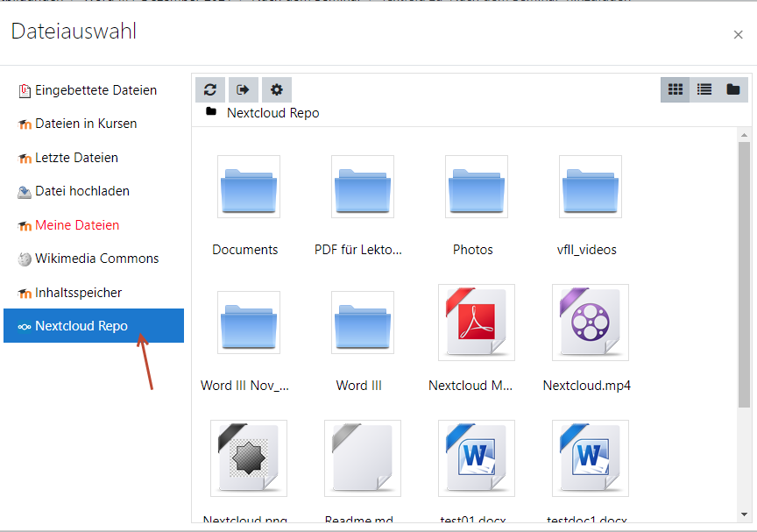The image size is (757, 532).
Task: Click the Moodle icon beside Dateien in Kursen
Action: 26,124
